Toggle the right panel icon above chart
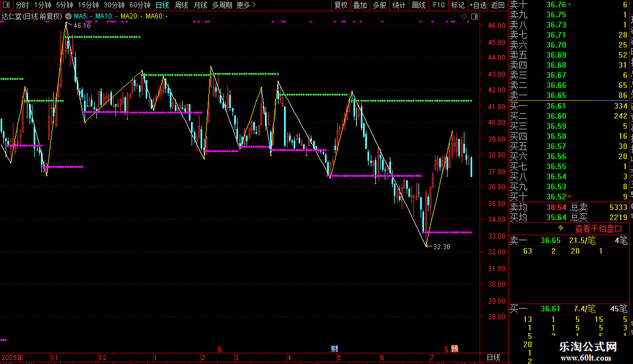This screenshot has width=633, height=364. (x=474, y=17)
